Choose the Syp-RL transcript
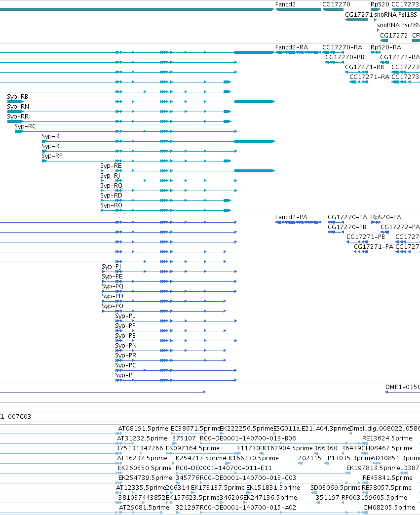 coord(139,151)
